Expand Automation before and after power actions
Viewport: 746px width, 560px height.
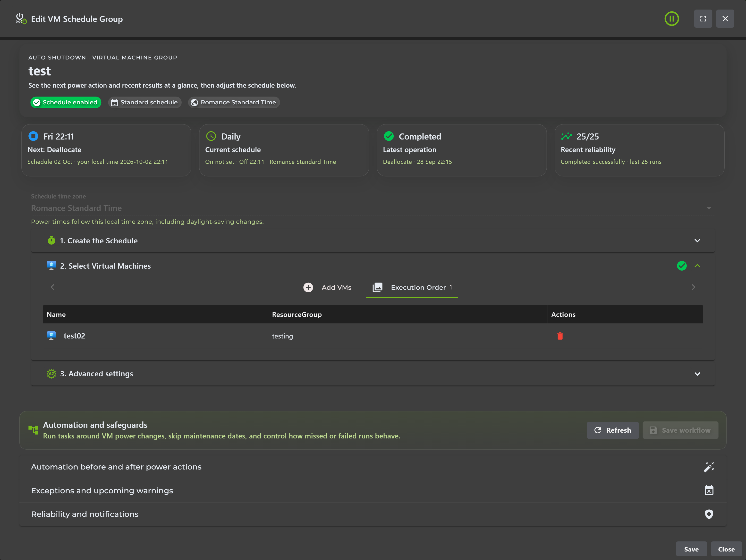(x=373, y=467)
